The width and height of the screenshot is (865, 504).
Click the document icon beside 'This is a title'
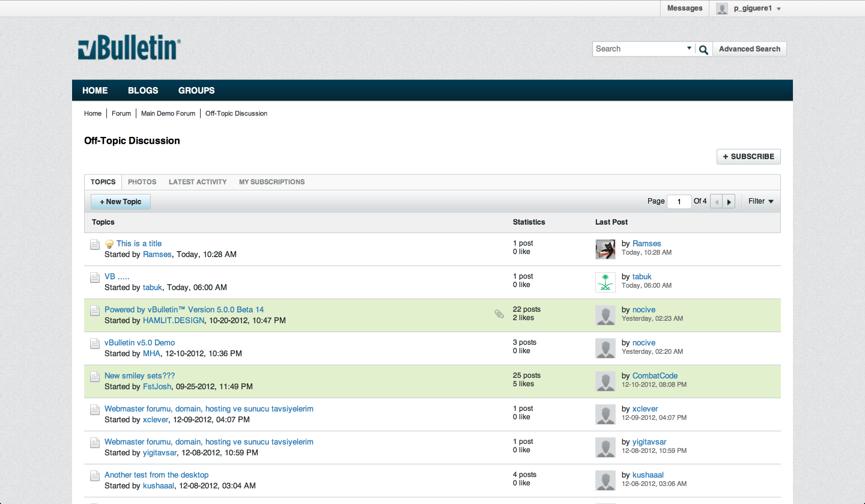(x=95, y=244)
